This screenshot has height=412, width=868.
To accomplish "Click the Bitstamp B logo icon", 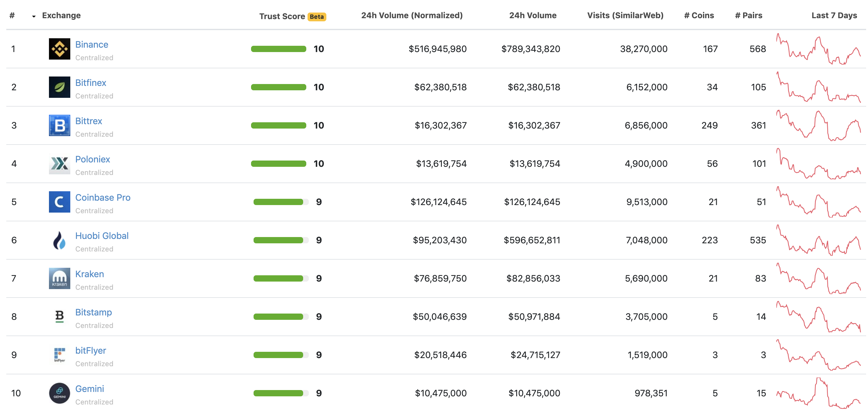I will coord(59,316).
